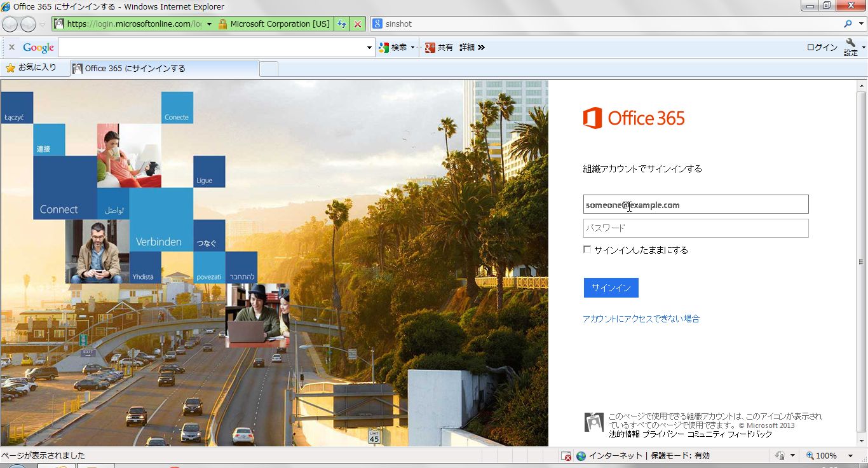Screen dimensions: 868x468
Task: Click the browser Forward arrow button
Action: [28, 24]
